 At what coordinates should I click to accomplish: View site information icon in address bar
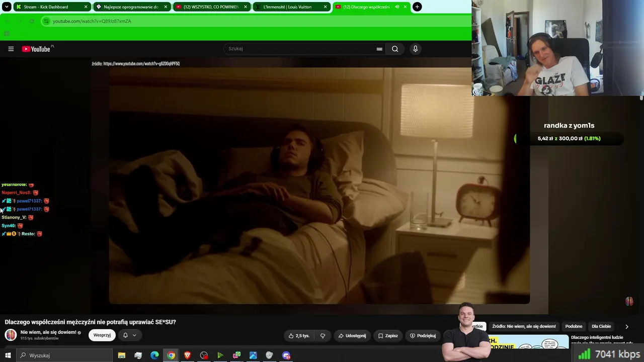pyautogui.click(x=46, y=21)
